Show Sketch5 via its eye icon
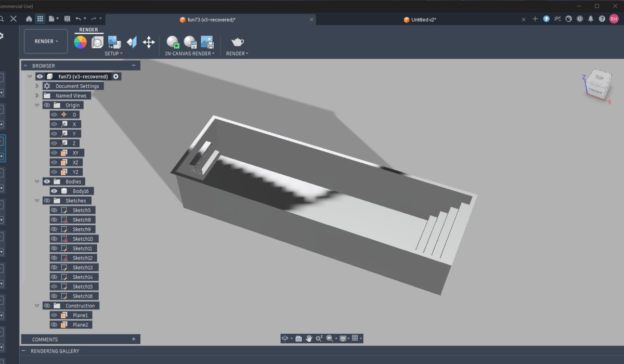Image resolution: width=624 pixels, height=364 pixels. (x=54, y=210)
